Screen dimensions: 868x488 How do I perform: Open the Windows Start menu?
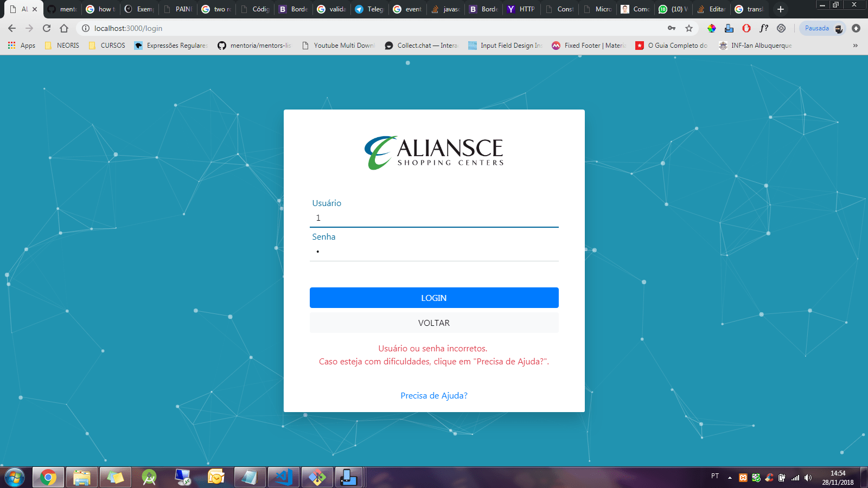tap(15, 478)
